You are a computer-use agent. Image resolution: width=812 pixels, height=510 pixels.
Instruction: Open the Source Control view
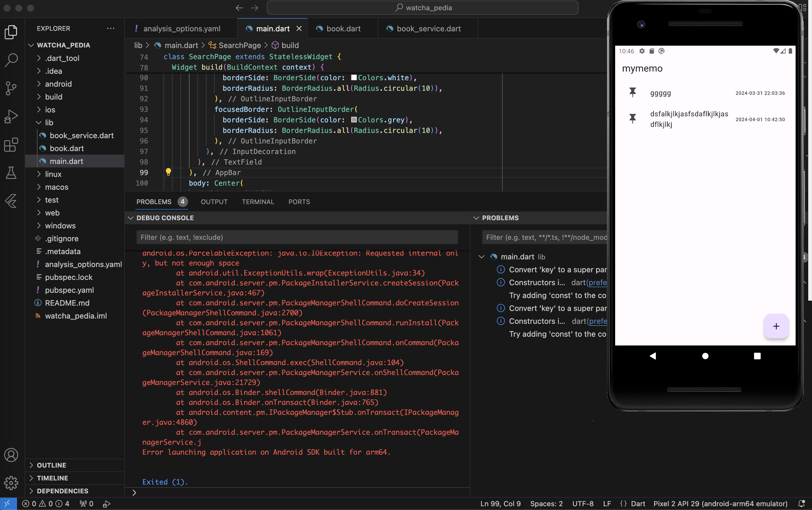click(x=11, y=88)
